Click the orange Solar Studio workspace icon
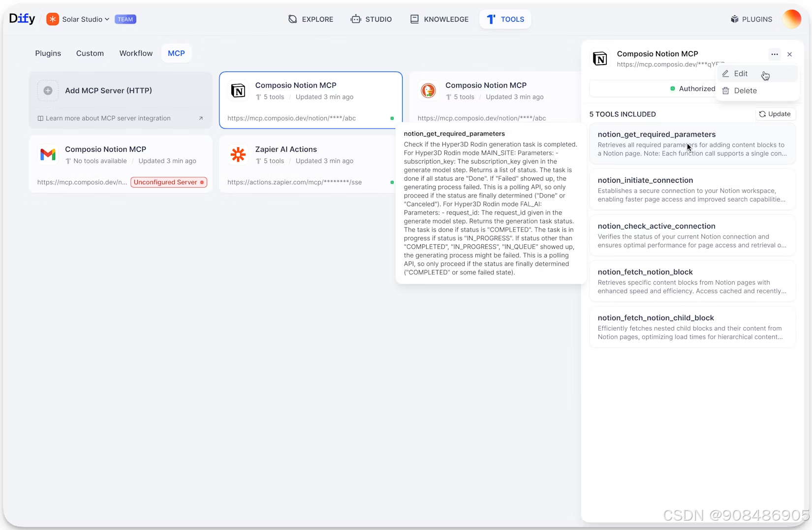Image resolution: width=812 pixels, height=530 pixels. 53,19
